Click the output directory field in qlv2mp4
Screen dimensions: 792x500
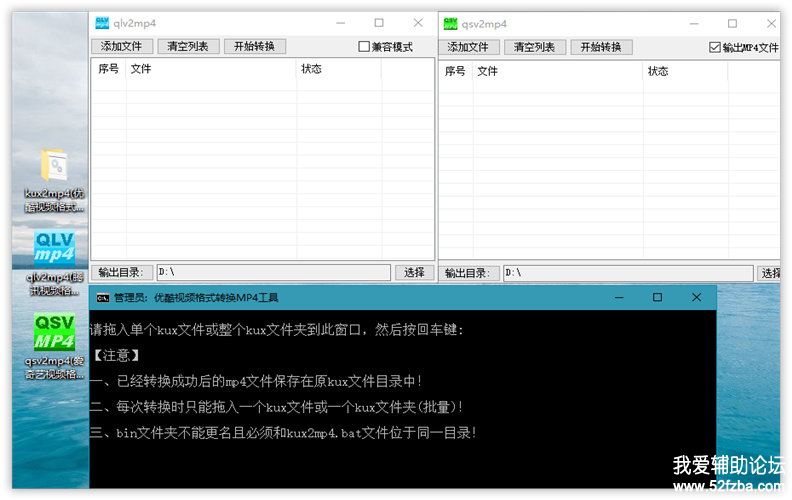point(272,272)
